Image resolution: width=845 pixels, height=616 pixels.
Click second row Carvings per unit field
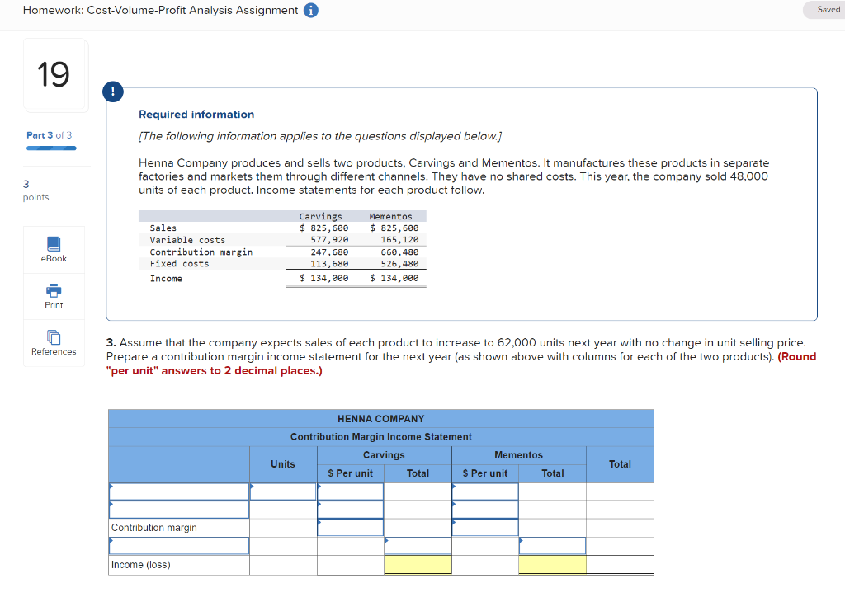350,510
